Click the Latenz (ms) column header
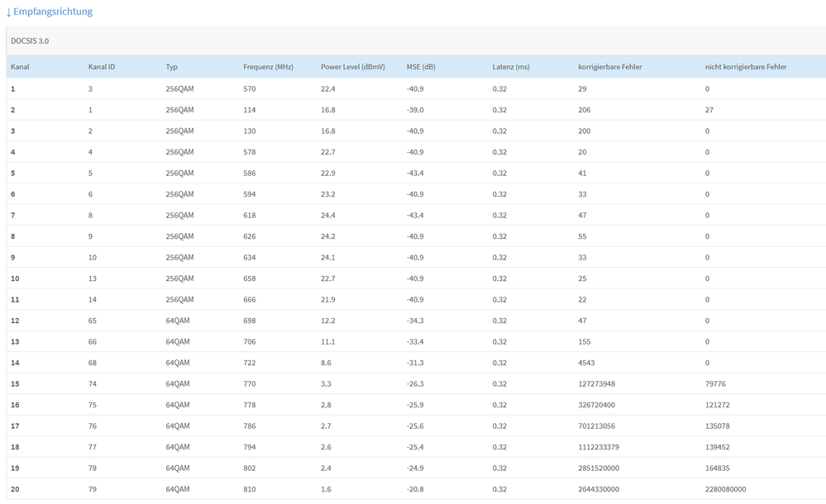Screen dimensions: 826x504 pyautogui.click(x=511, y=67)
